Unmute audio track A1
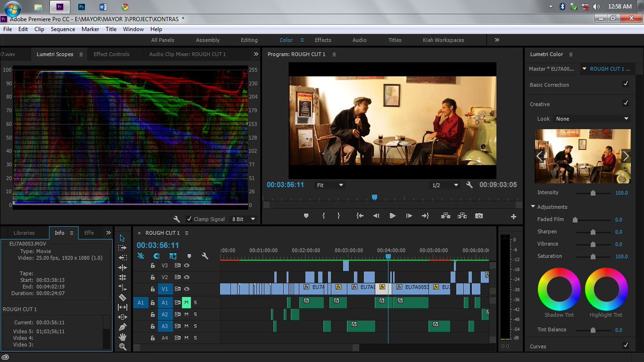This screenshot has width=644, height=362. pyautogui.click(x=186, y=302)
